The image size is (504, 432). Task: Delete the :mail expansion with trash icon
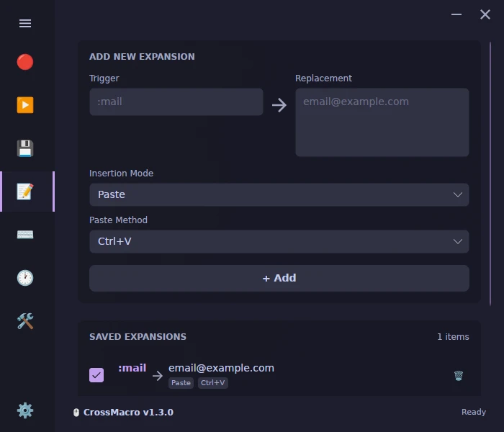pyautogui.click(x=459, y=375)
